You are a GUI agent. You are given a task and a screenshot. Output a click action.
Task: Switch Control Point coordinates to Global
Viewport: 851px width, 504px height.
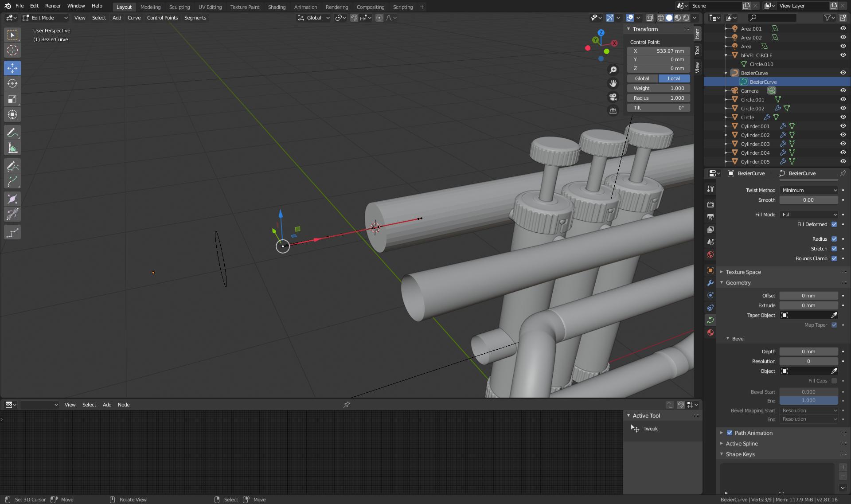pyautogui.click(x=642, y=78)
